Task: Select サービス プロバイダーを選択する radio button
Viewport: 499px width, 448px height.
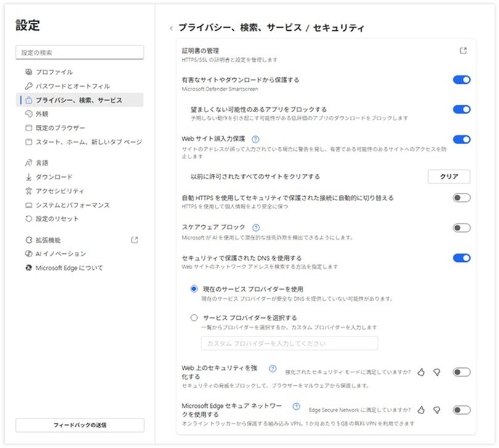Action: point(195,318)
